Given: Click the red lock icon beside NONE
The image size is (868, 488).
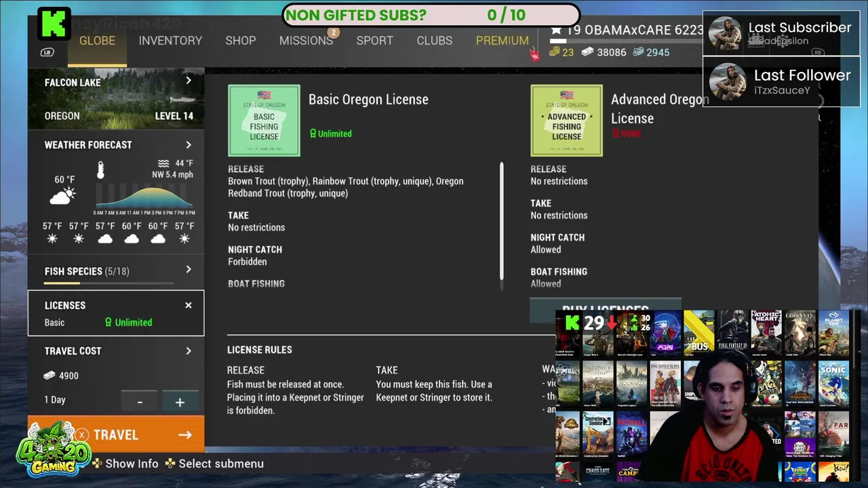Looking at the screenshot, I should click(x=616, y=134).
